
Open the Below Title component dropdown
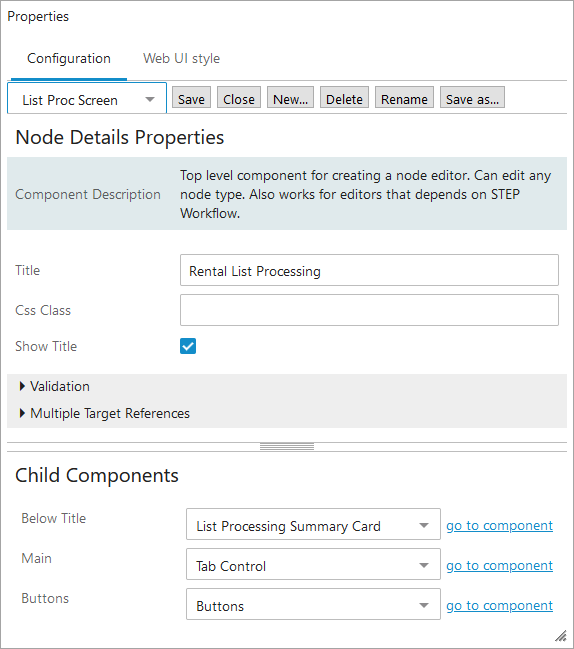pyautogui.click(x=313, y=524)
